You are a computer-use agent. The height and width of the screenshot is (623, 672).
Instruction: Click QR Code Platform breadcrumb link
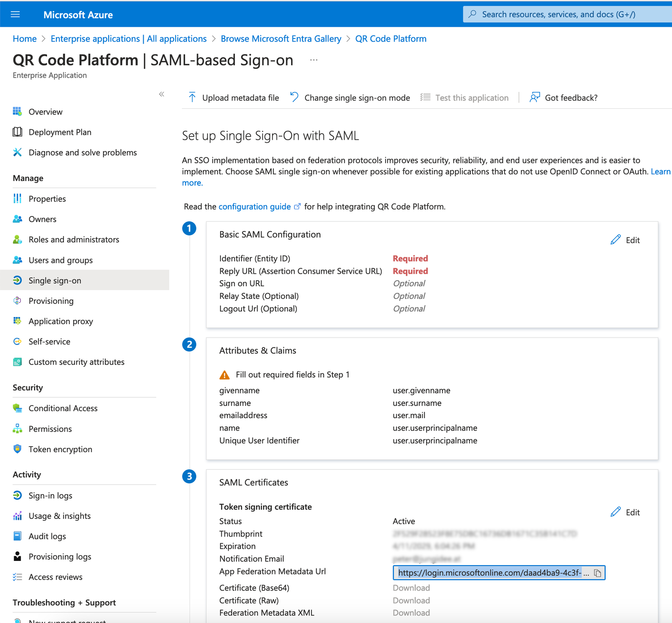(391, 39)
